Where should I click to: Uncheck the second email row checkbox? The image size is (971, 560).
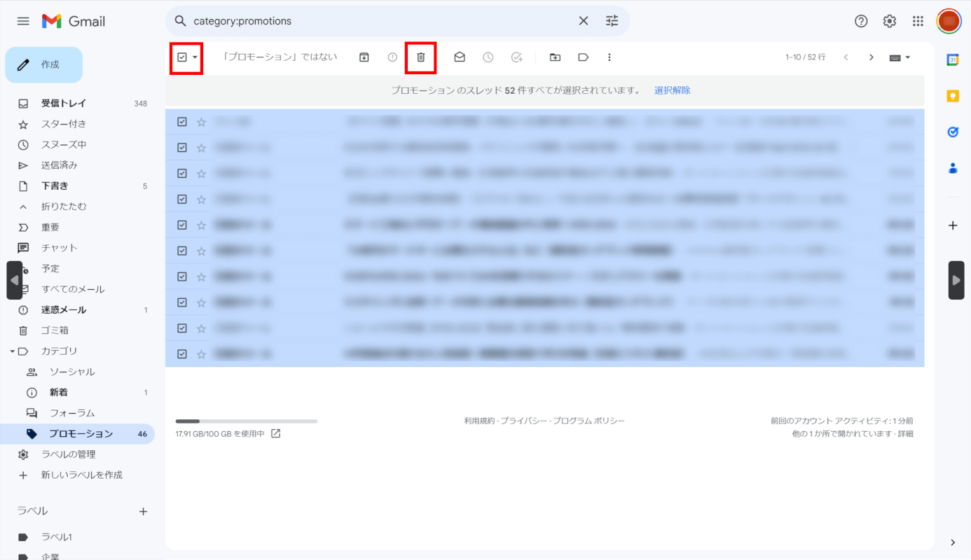(x=182, y=148)
